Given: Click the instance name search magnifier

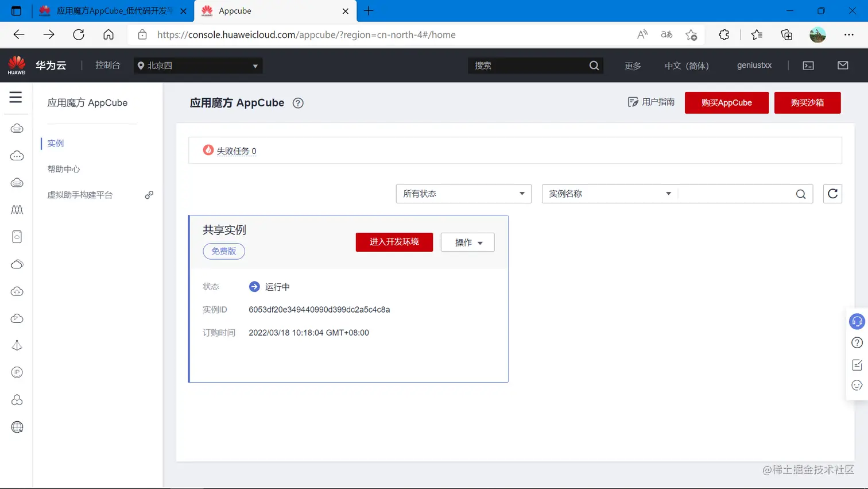Looking at the screenshot, I should pos(801,194).
